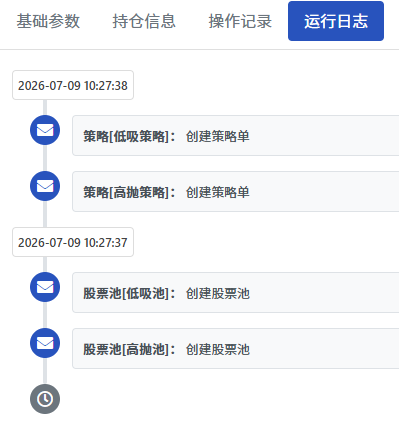Click 创建股票池 text in 高抛池 log row
The image size is (399, 425).
(x=218, y=349)
